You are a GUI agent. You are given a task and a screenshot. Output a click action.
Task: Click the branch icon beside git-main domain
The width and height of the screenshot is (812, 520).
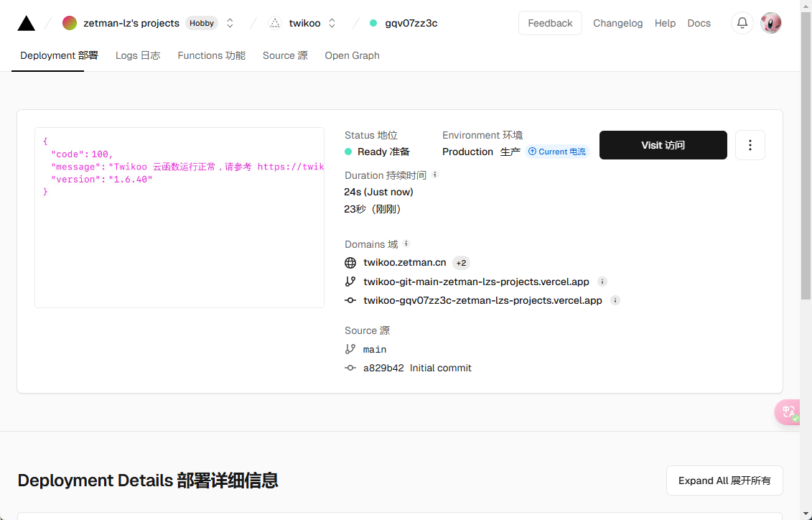coord(350,282)
